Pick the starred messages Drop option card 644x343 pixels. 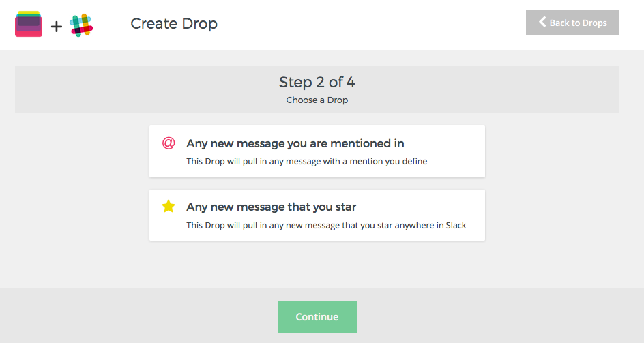(x=317, y=215)
